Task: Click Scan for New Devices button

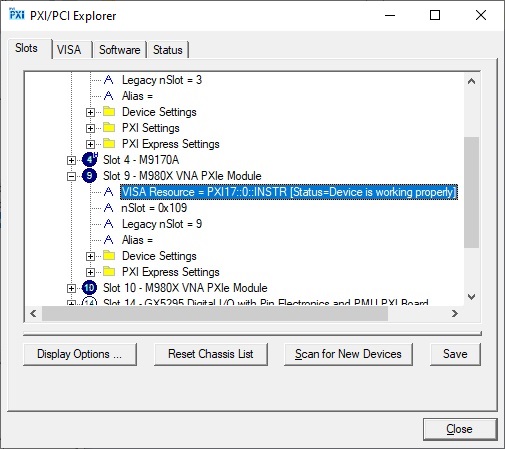Action: tap(348, 354)
